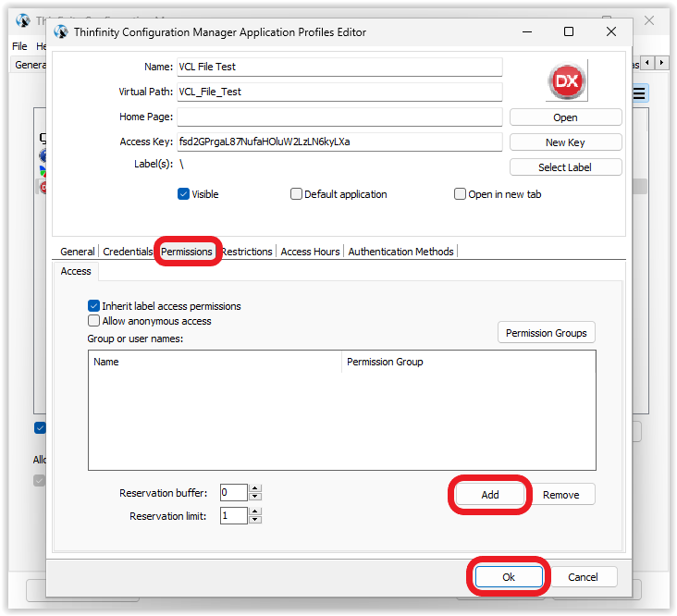The image size is (677, 616).
Task: Open the File menu in the background window
Action: point(19,46)
